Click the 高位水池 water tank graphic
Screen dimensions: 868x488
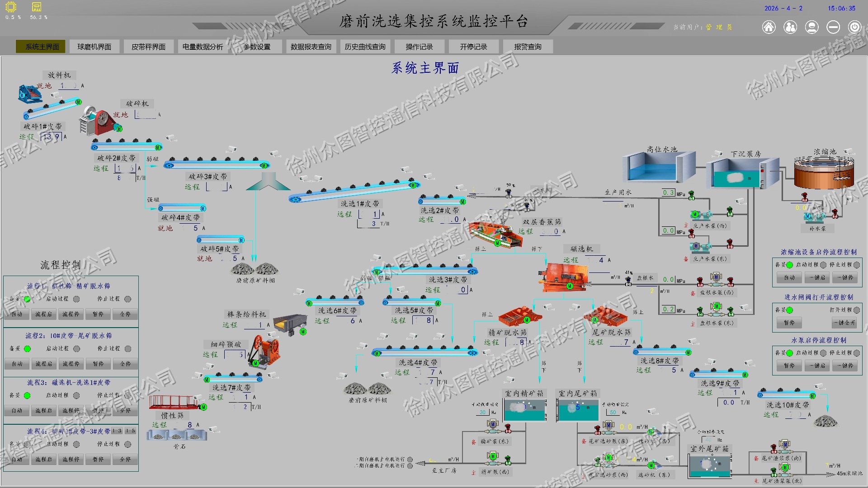click(658, 167)
